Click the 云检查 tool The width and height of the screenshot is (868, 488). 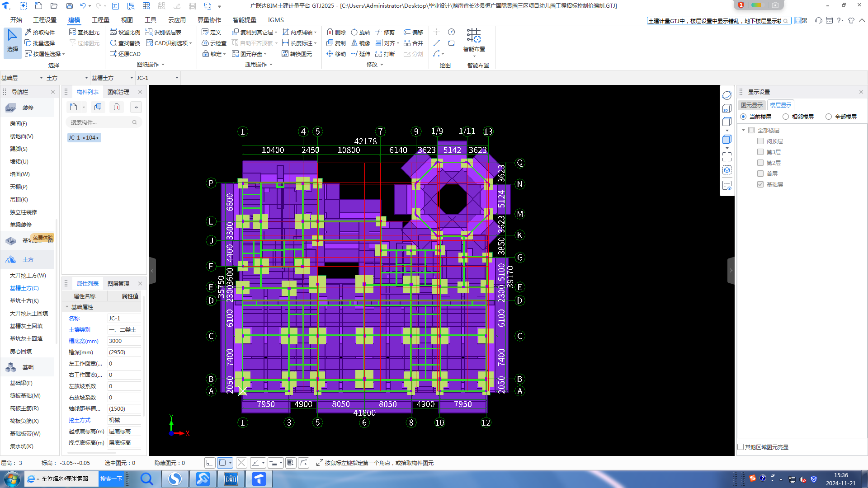pos(214,43)
